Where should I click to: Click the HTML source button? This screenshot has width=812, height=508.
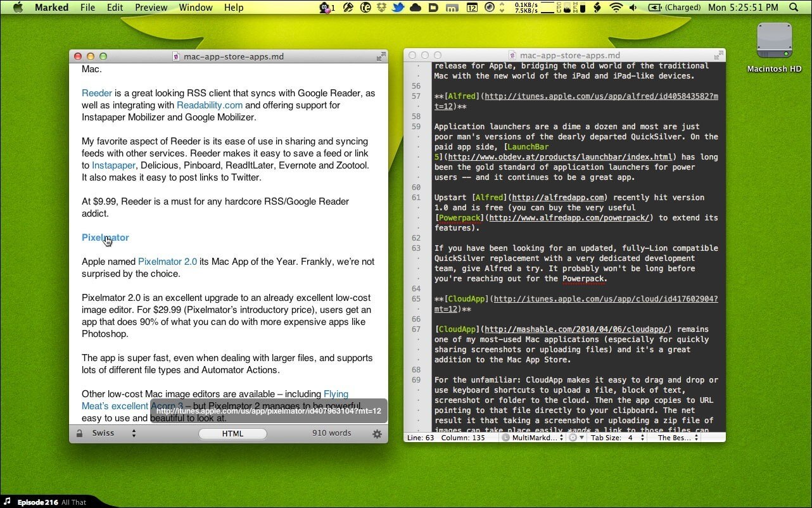tap(232, 434)
